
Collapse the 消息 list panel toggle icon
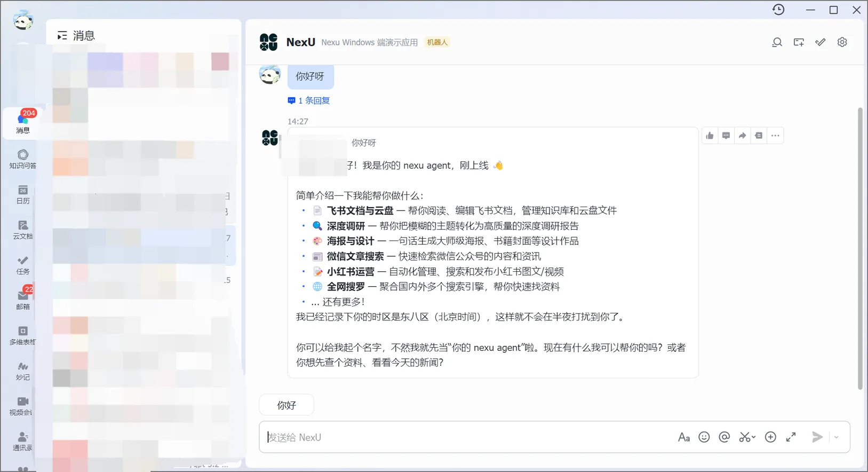click(62, 36)
